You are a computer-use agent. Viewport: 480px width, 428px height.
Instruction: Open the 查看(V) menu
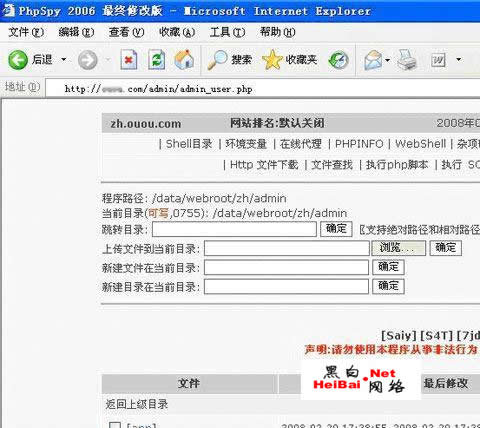(x=127, y=32)
